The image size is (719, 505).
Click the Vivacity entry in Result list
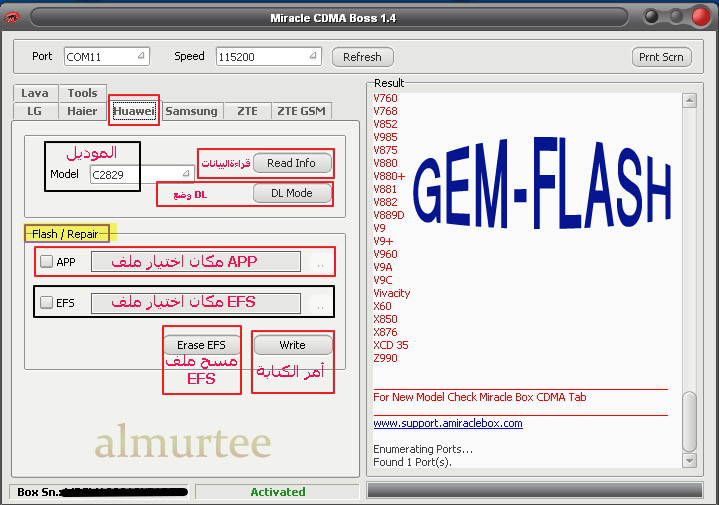pos(392,293)
